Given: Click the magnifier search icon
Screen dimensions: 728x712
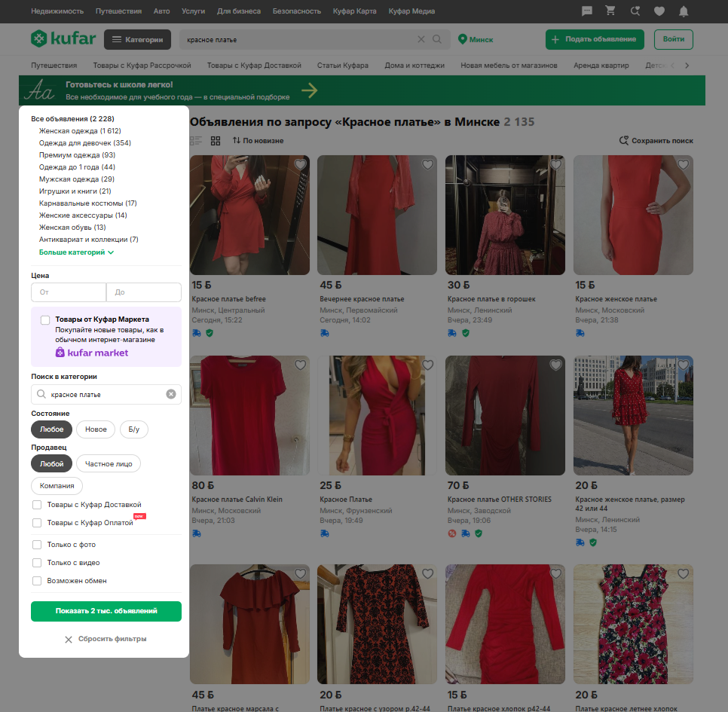Looking at the screenshot, I should tap(437, 39).
